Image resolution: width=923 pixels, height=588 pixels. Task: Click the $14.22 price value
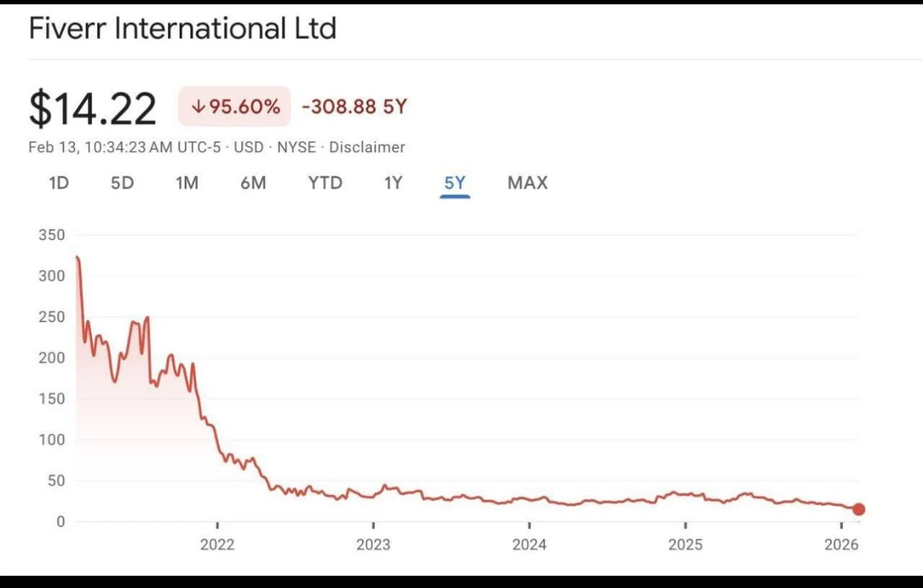click(x=92, y=108)
